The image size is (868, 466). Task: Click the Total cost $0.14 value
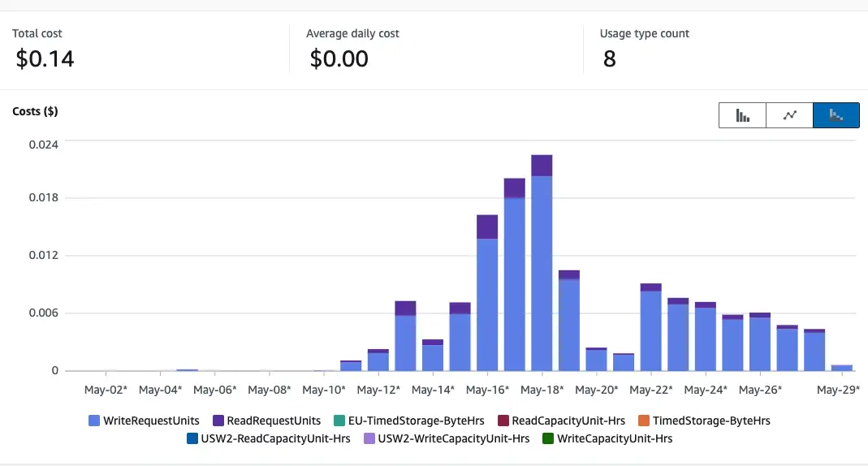[45, 58]
